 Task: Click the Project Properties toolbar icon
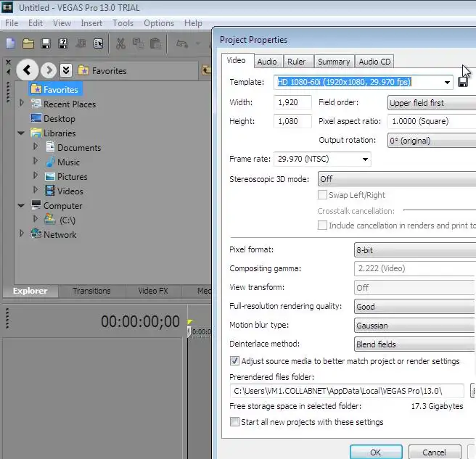pos(99,44)
